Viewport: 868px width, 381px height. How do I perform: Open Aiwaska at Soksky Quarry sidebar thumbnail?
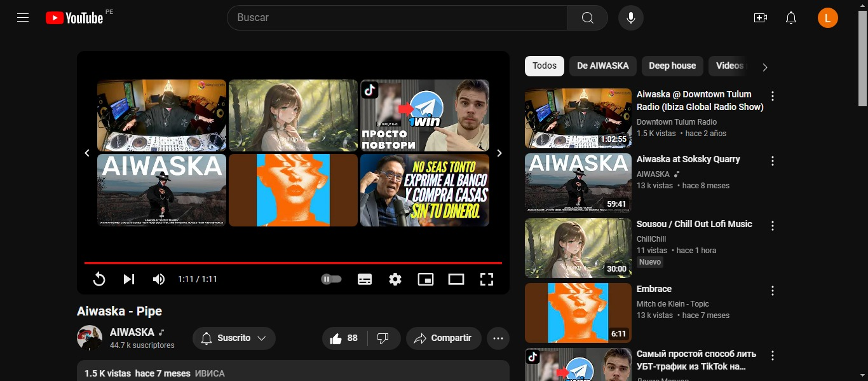click(578, 183)
